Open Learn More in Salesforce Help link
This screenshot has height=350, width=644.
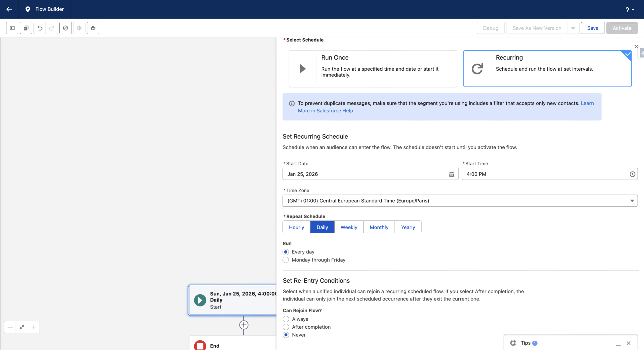pyautogui.click(x=325, y=111)
